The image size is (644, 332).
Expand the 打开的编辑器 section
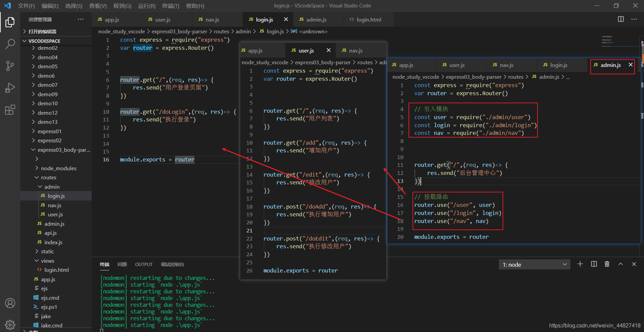click(56, 31)
